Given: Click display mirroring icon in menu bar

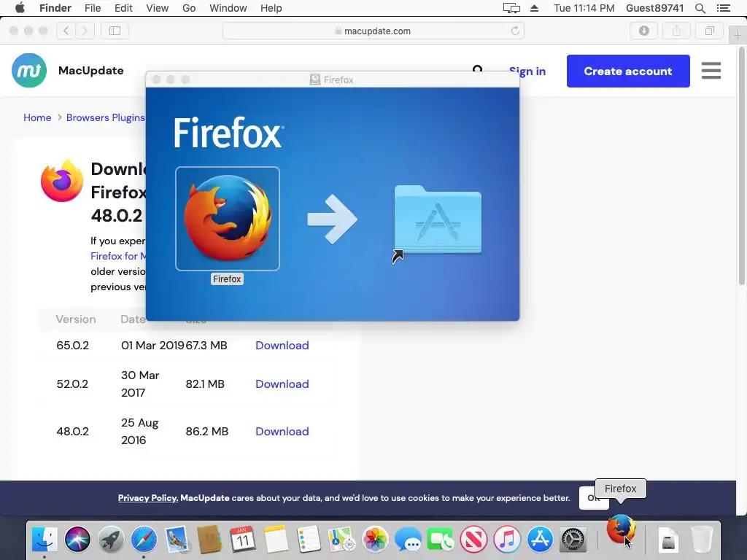Looking at the screenshot, I should pos(511,8).
